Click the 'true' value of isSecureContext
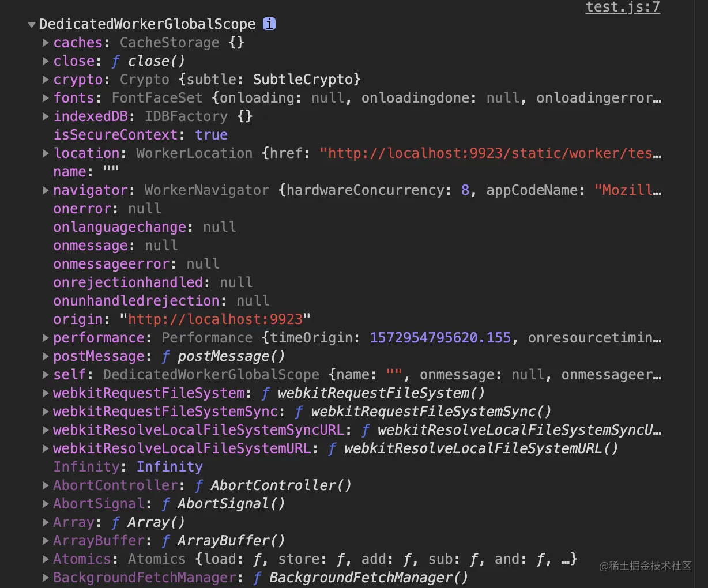 tap(212, 135)
